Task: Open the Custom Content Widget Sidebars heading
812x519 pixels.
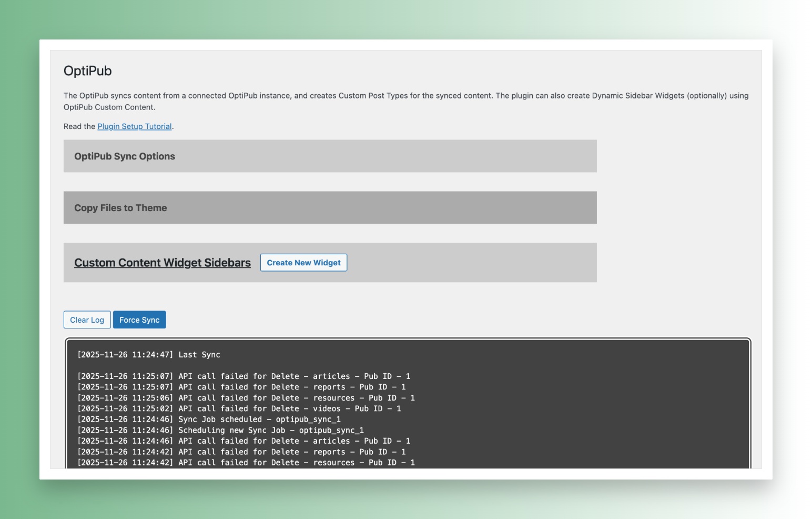Action: click(x=163, y=263)
